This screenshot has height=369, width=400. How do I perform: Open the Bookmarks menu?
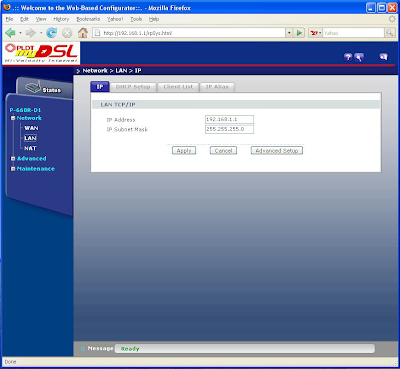coord(88,19)
